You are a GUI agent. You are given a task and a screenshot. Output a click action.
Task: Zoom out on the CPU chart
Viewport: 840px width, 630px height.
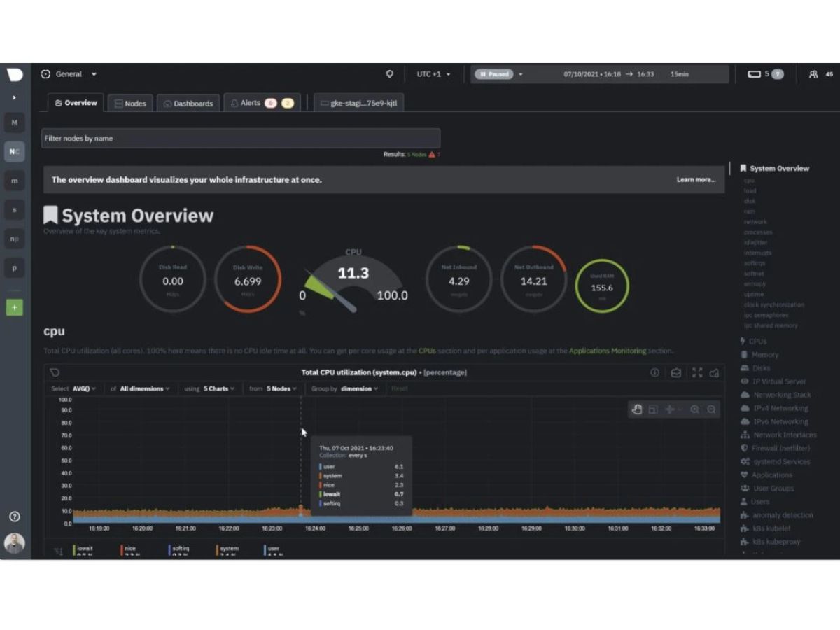(711, 409)
